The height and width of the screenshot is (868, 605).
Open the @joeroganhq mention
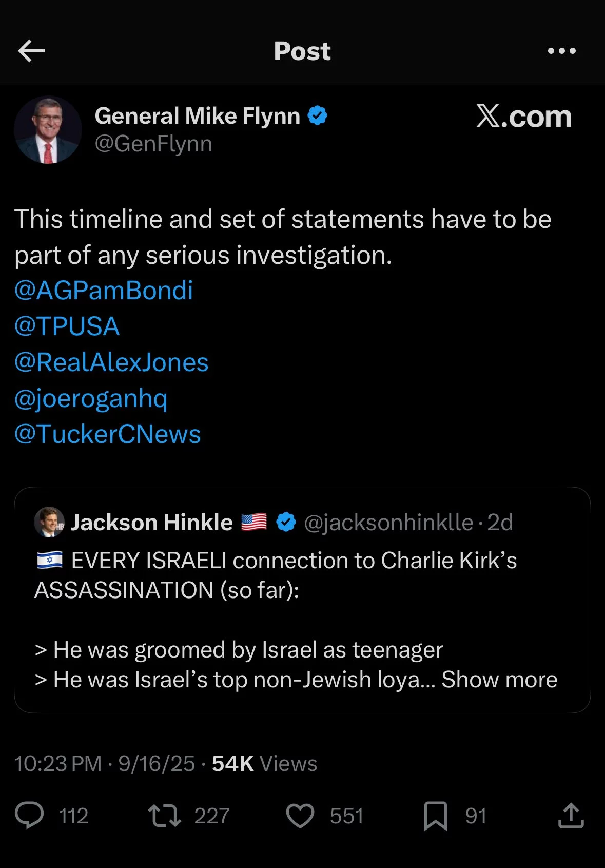coord(91,399)
